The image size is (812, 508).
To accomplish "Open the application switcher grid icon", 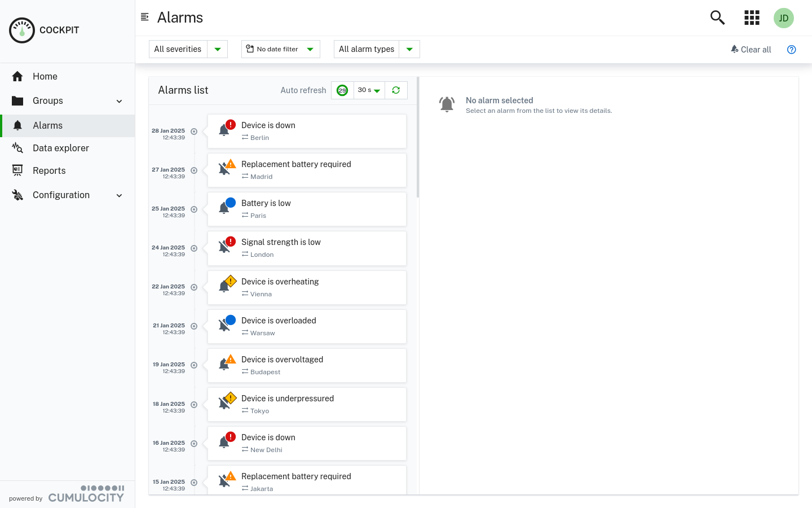I will coord(752,17).
